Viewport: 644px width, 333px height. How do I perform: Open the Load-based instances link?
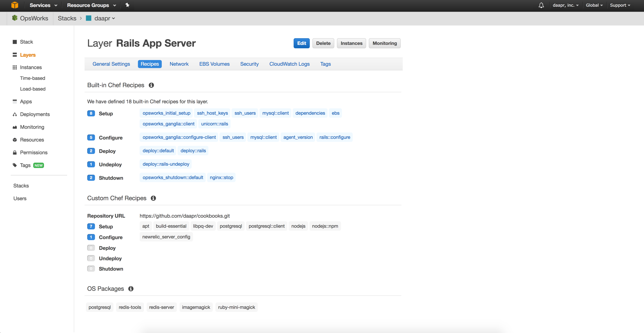[x=33, y=89]
